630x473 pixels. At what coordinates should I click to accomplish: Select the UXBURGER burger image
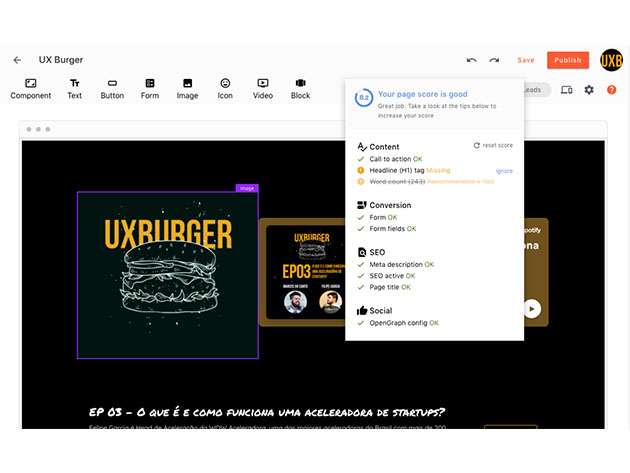168,275
